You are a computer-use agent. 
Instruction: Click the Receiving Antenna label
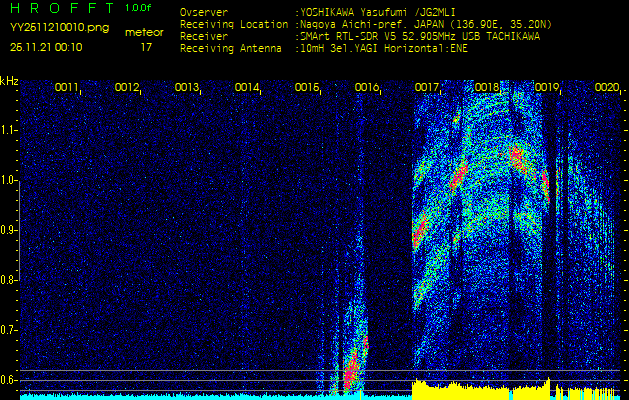pyautogui.click(x=231, y=49)
